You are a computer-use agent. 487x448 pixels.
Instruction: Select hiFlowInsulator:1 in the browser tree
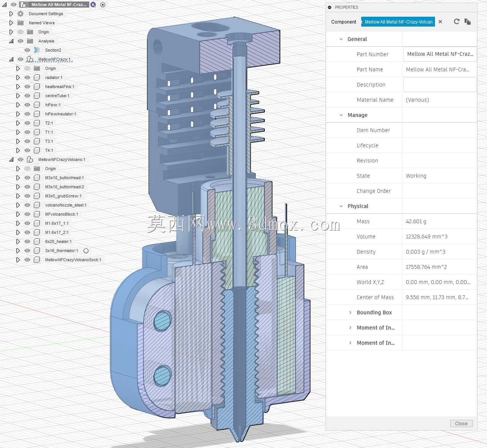coord(60,114)
